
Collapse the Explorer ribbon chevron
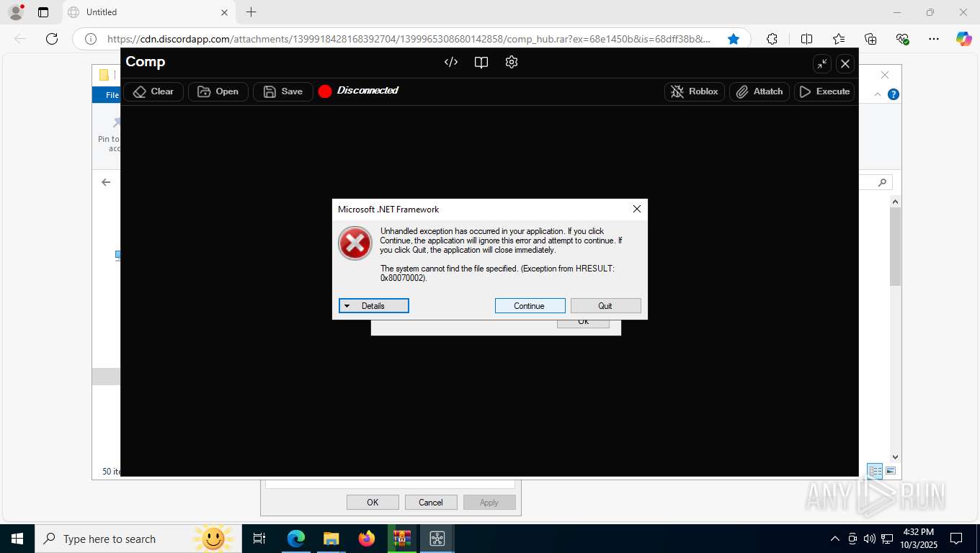(878, 94)
